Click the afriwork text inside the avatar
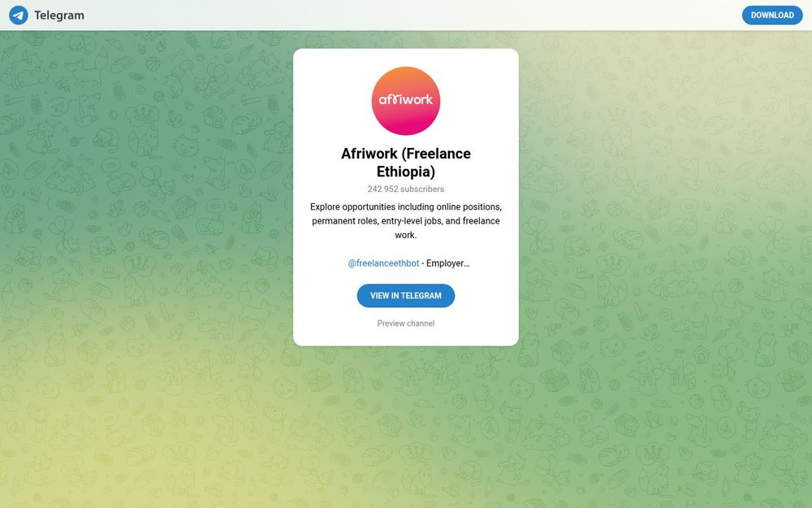812x508 pixels. pos(405,99)
